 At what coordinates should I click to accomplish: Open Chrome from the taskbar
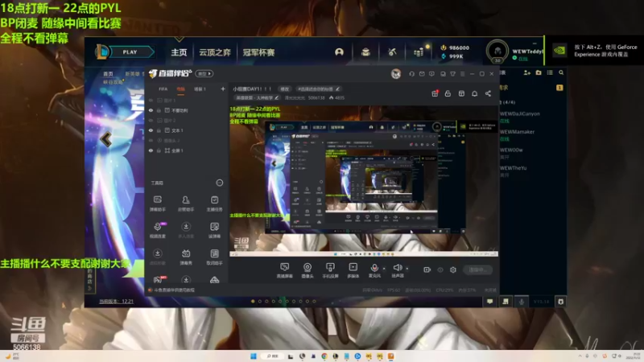coord(324,356)
